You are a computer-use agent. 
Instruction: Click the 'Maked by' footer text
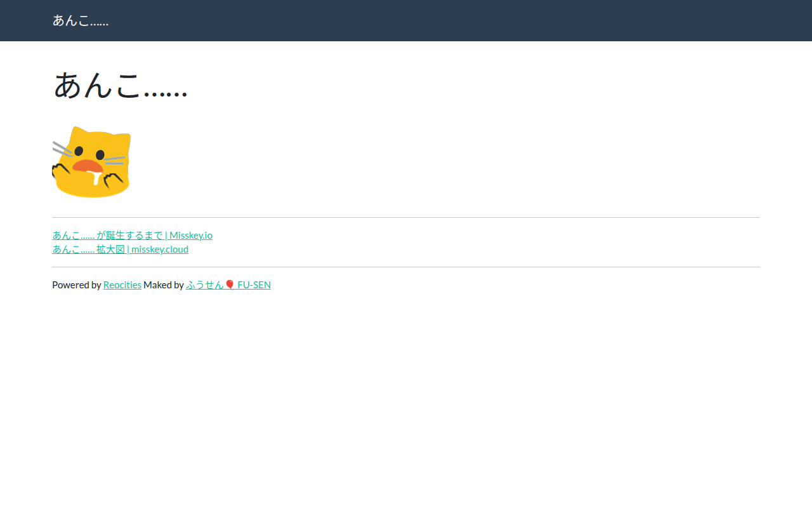[164, 284]
